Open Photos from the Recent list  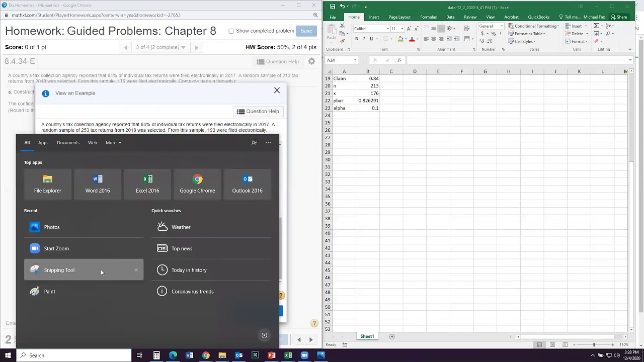(x=84, y=227)
